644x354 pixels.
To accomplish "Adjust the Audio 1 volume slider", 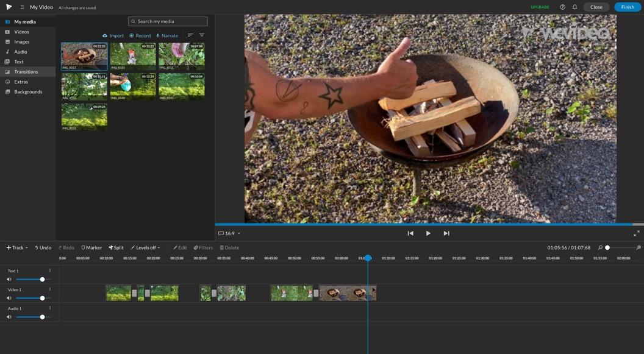I will click(33, 317).
